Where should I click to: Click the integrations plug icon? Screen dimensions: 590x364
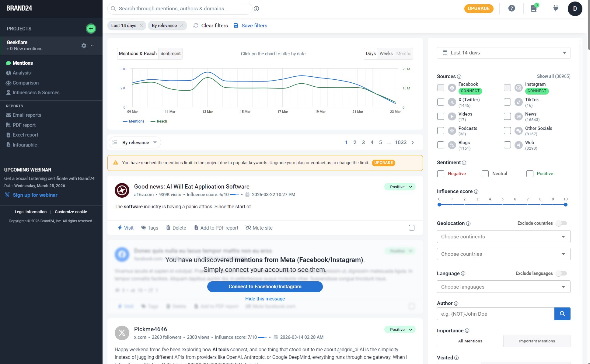tap(556, 9)
